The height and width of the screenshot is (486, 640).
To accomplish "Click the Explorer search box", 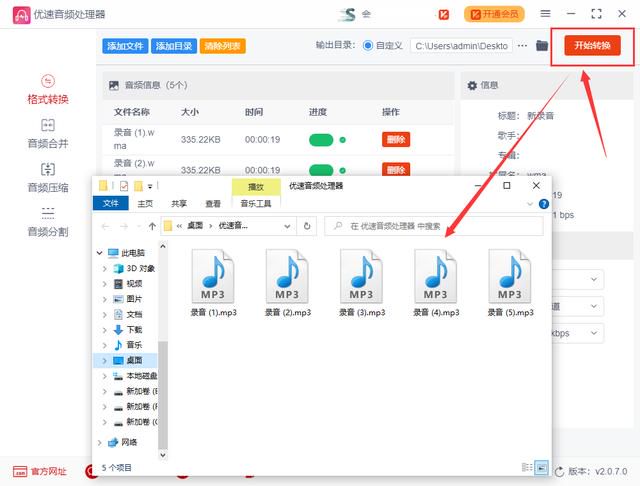I will coord(434,226).
